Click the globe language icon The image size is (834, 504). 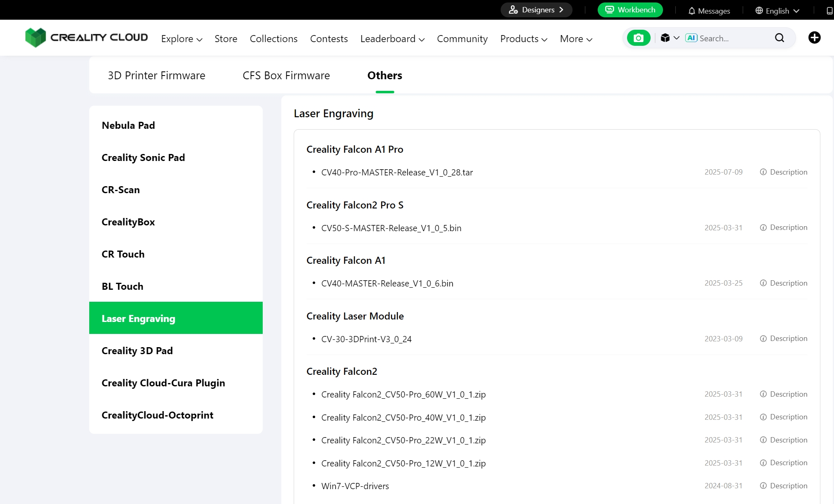coord(759,11)
